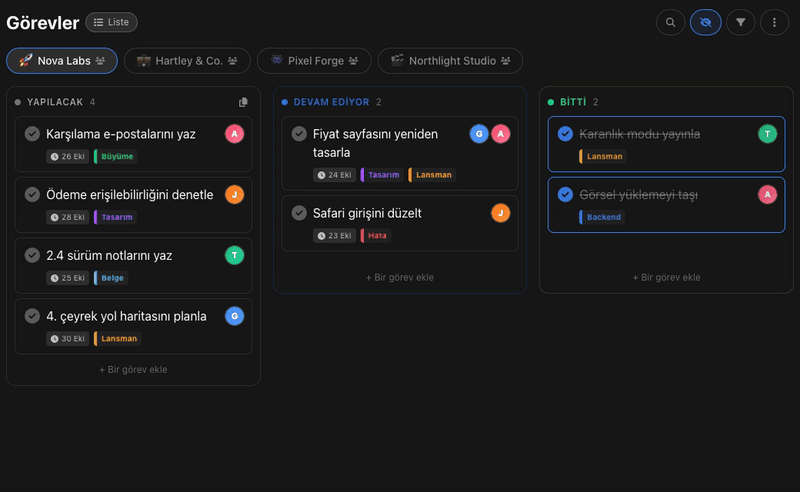Click the Backend tag
The image size is (800, 492).
[x=602, y=217]
